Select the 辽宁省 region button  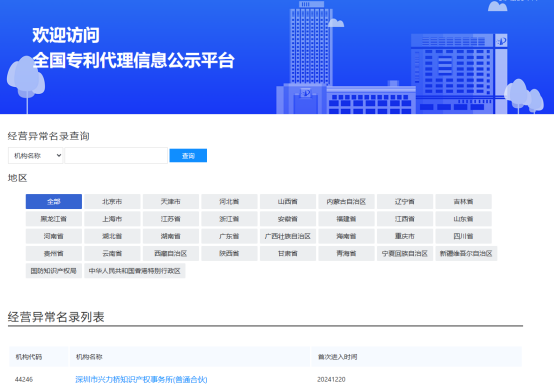tap(405, 202)
